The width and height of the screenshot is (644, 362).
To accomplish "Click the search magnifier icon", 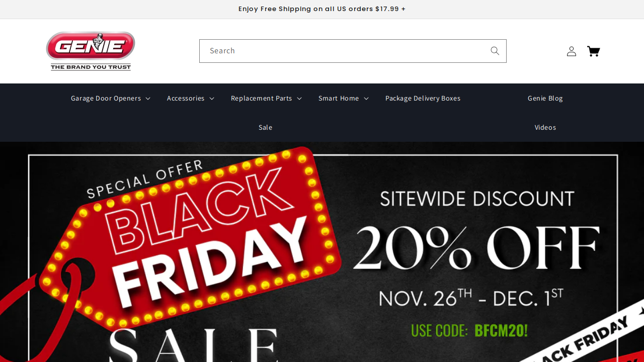I will pos(495,51).
